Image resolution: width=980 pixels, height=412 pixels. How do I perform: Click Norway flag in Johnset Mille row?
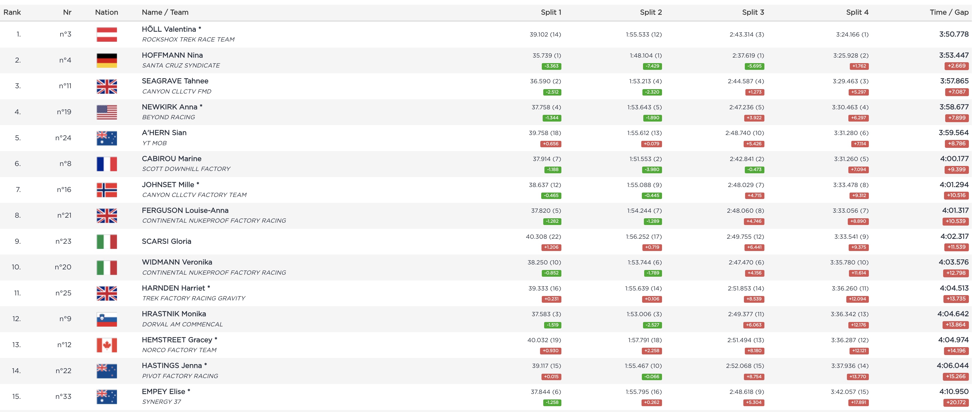tap(106, 190)
